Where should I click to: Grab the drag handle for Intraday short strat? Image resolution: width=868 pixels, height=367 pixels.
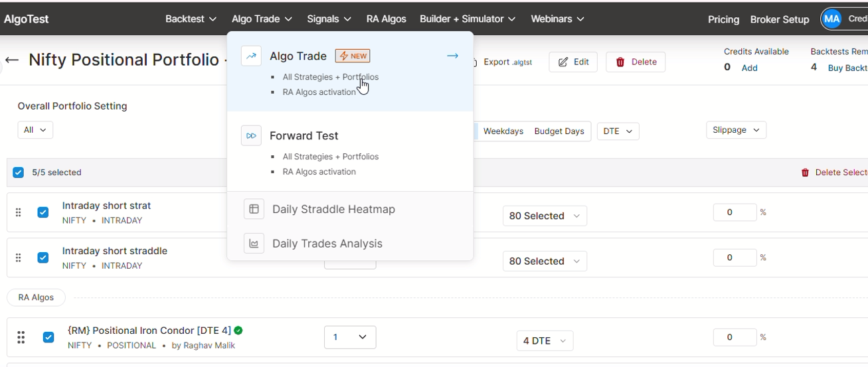[19, 212]
